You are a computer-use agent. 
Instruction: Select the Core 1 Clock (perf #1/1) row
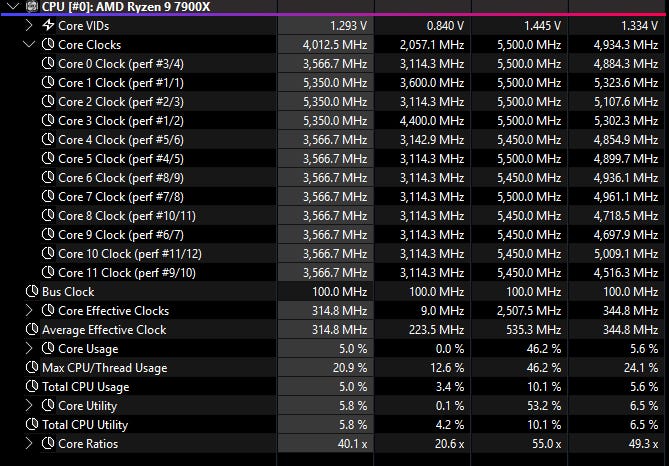coord(334,82)
